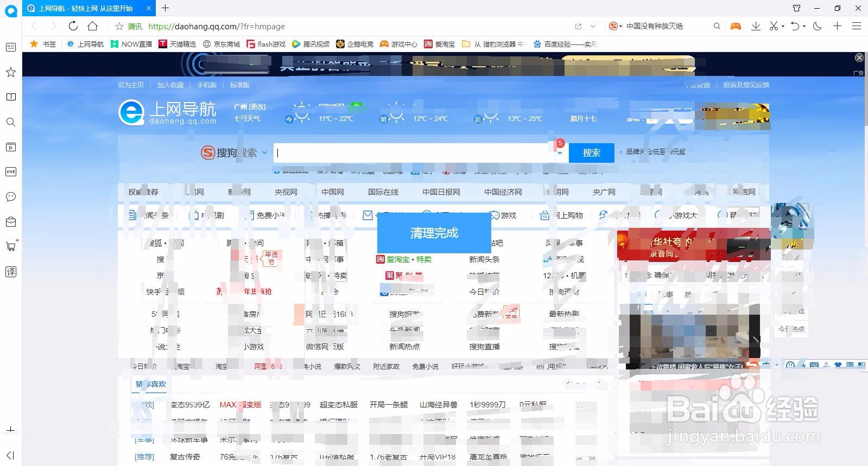Click 手机版 link

(207, 85)
